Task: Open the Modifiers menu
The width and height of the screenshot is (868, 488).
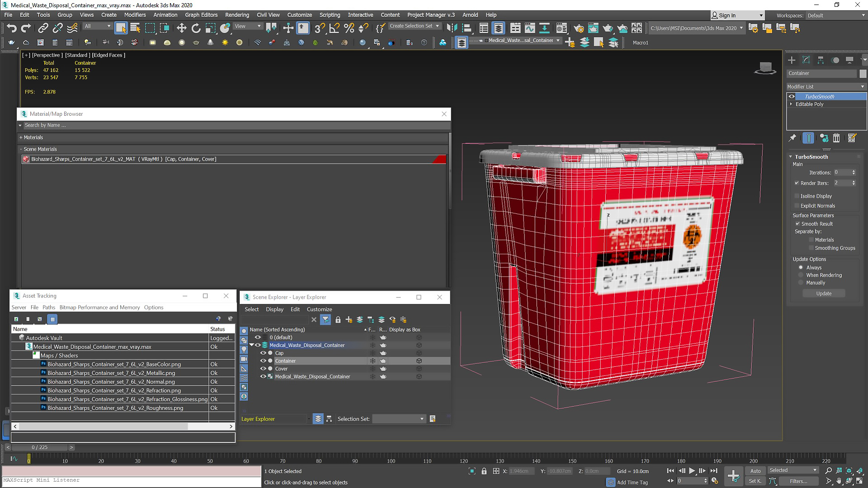Action: click(135, 15)
